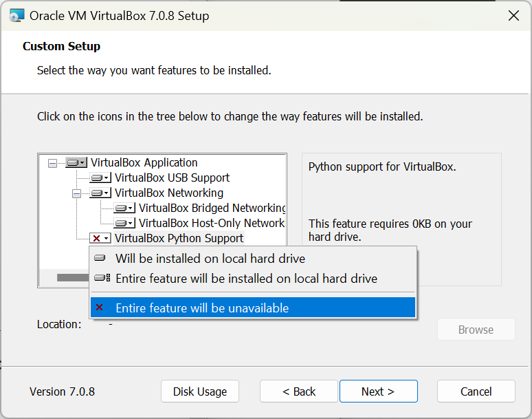
Task: Choose 'Entire feature will be installed' option
Action: (x=246, y=279)
